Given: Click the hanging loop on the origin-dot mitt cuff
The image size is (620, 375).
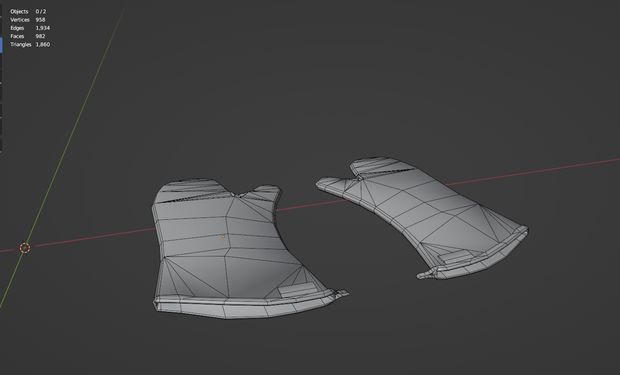Looking at the screenshot, I should click(340, 294).
